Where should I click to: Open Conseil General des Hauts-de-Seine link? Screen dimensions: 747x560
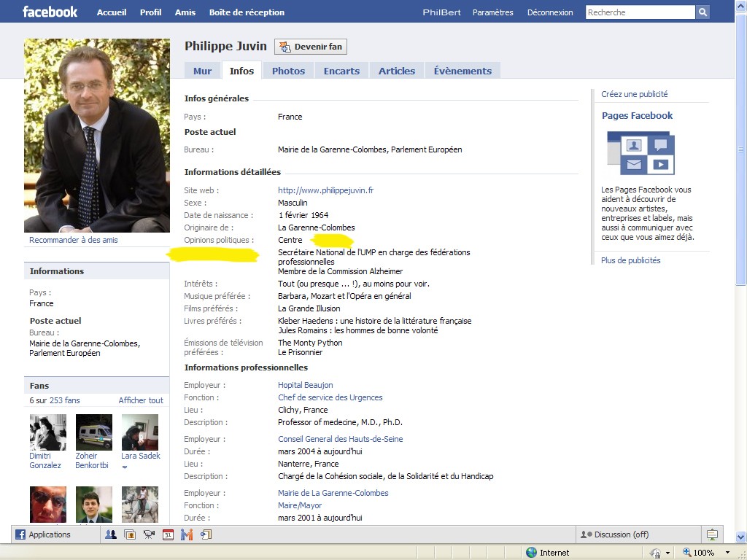pos(340,439)
